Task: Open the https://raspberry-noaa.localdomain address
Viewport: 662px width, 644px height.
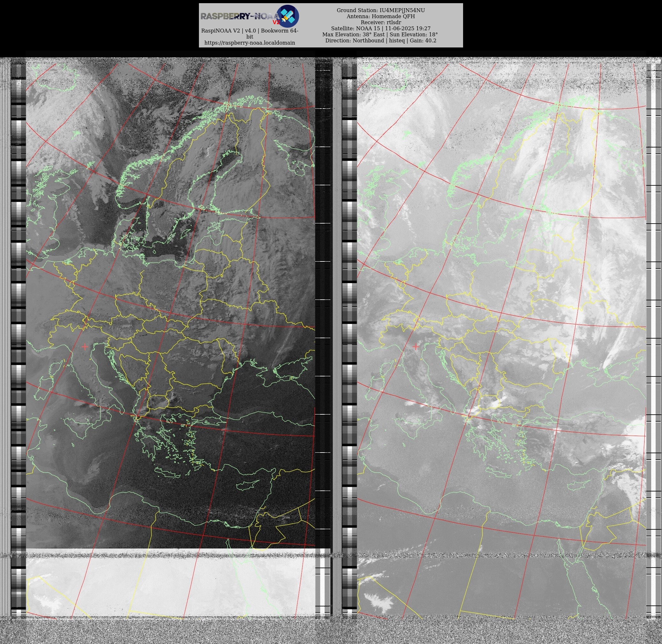Action: click(250, 43)
